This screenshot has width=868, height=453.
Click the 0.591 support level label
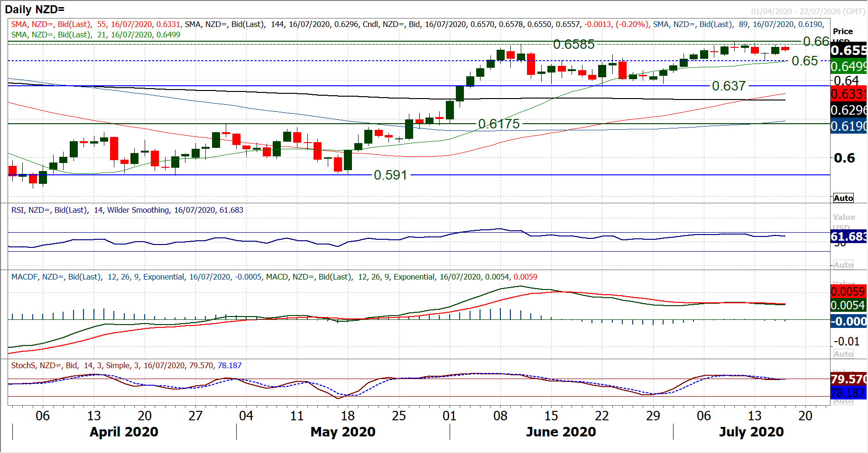[391, 175]
